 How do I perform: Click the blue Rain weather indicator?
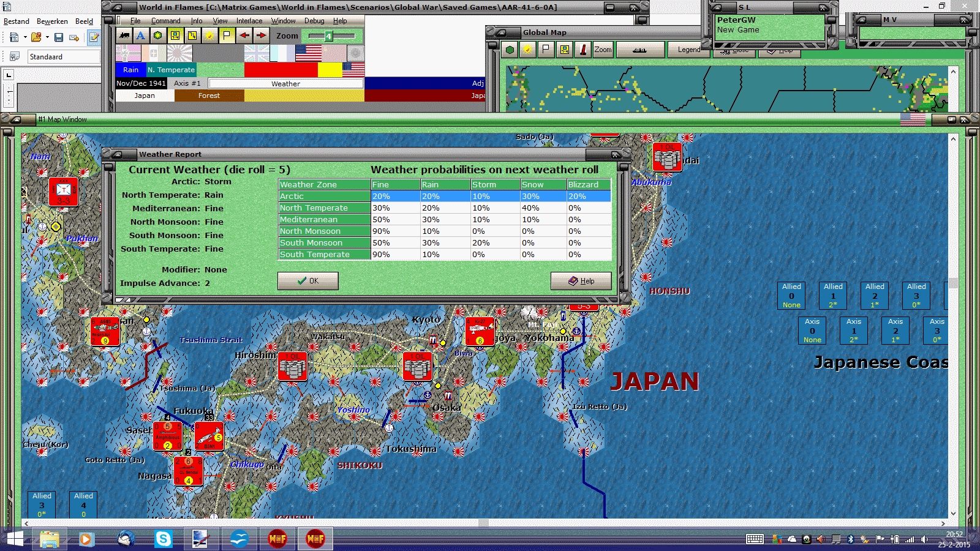tap(130, 70)
